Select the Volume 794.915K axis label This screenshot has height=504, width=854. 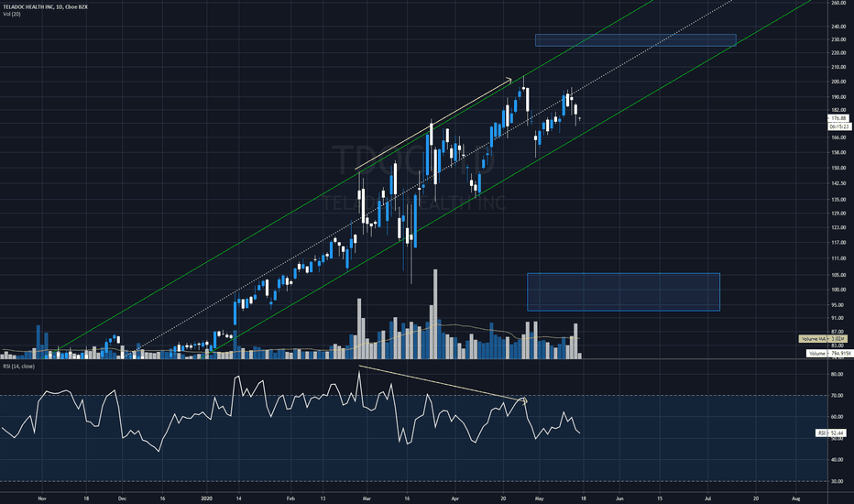point(829,354)
